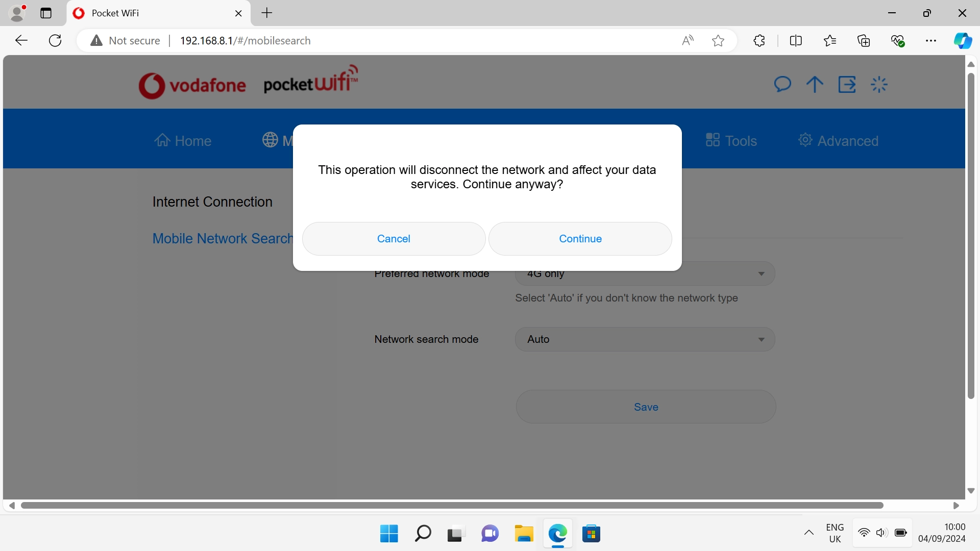
Task: Click the logout icon
Action: pyautogui.click(x=847, y=84)
